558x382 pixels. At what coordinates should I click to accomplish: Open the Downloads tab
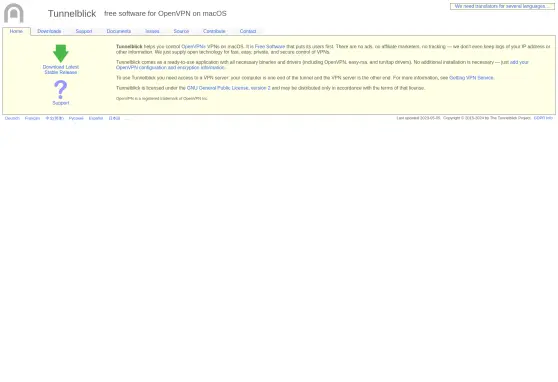(49, 31)
